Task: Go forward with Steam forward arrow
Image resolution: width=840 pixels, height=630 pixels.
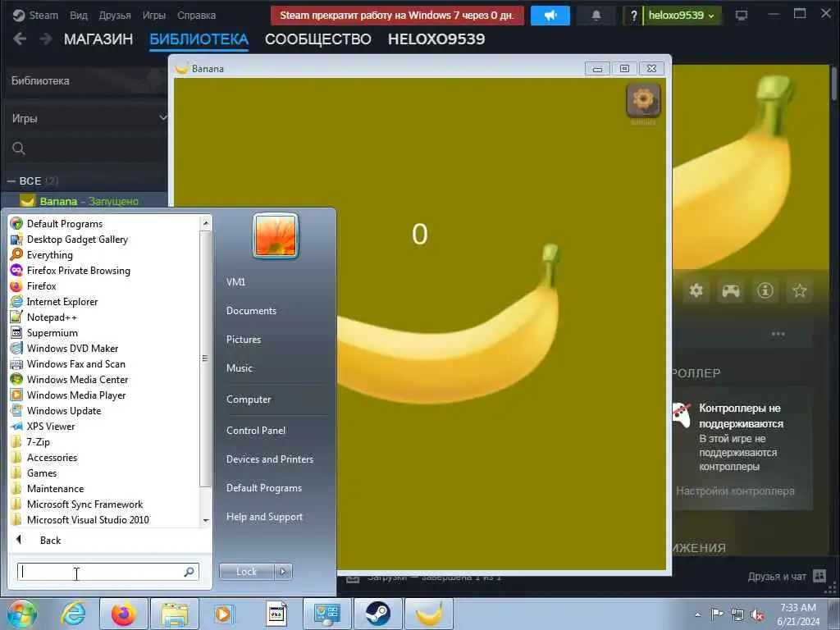Action: (x=46, y=39)
